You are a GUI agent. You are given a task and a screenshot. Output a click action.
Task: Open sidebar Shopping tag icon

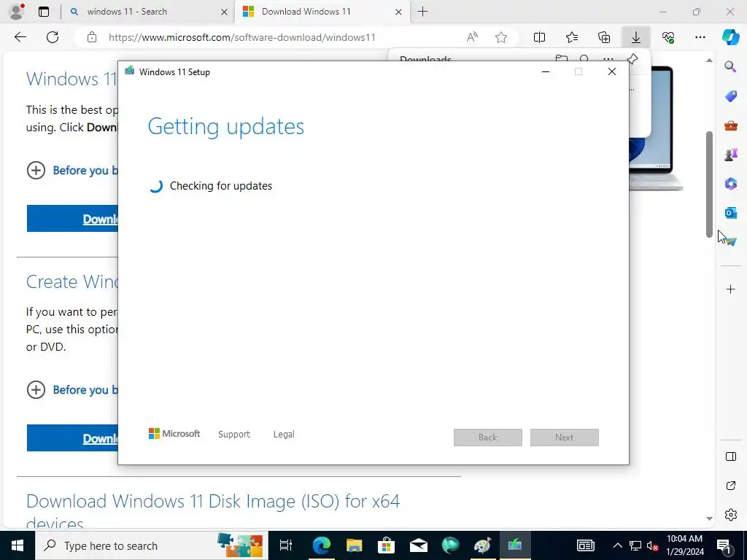pos(730,96)
